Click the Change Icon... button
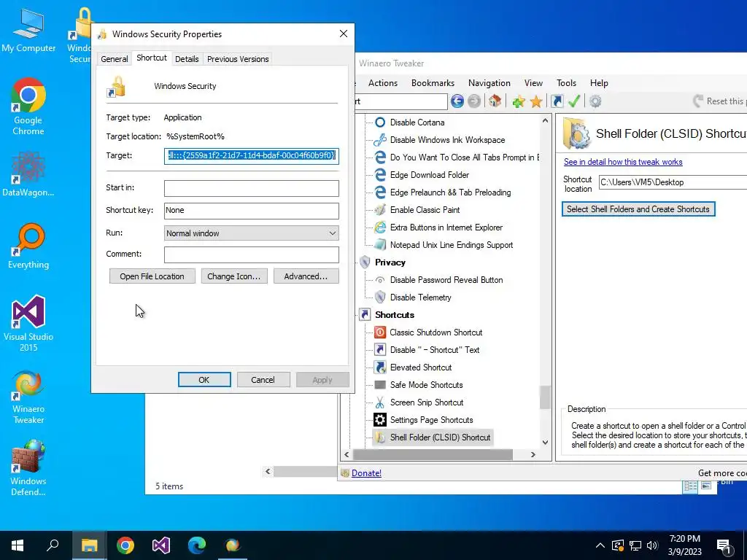 [x=234, y=276]
